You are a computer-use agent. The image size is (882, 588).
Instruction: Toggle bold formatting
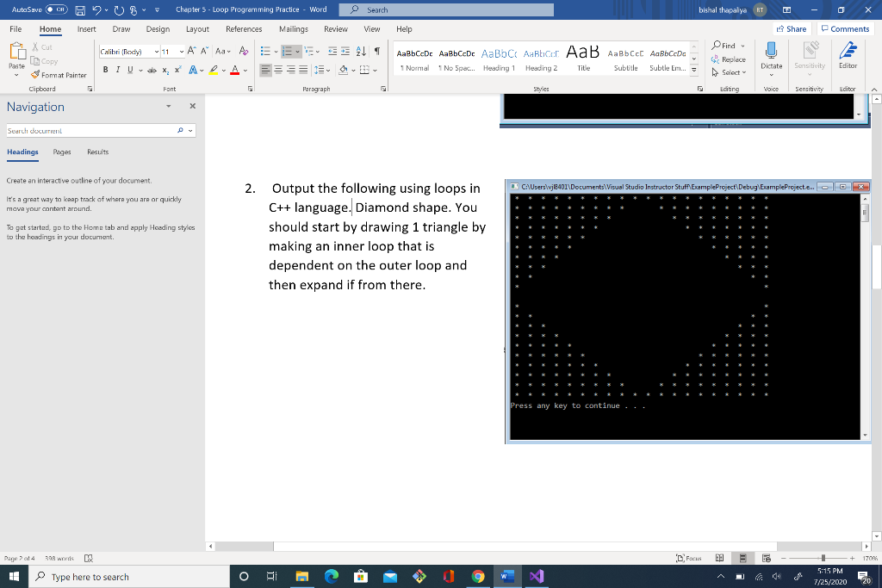click(103, 69)
